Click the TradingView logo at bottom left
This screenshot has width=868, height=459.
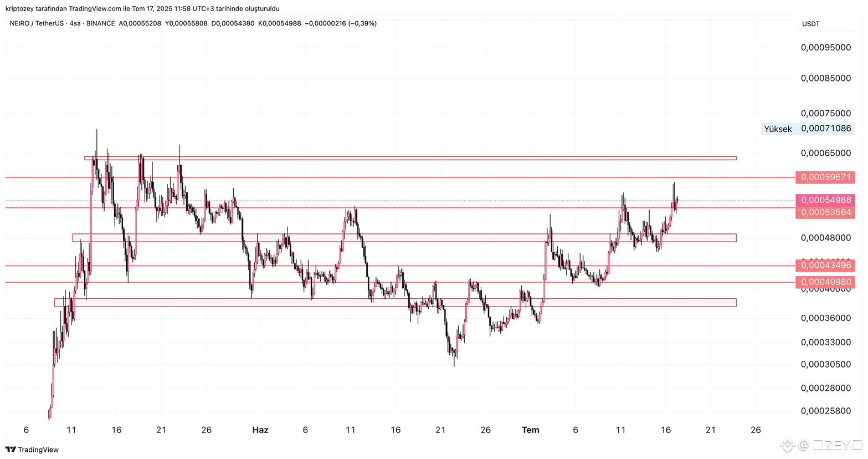point(32,450)
